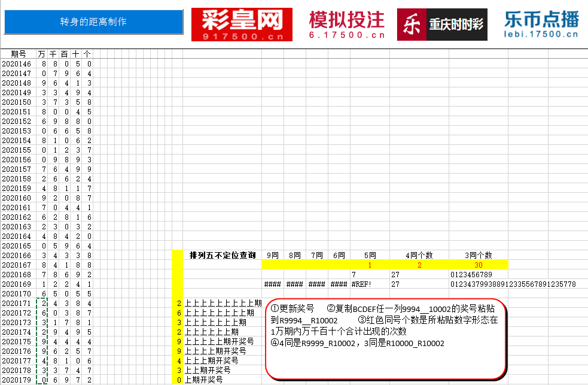Select the 6同 header cell

point(339,255)
